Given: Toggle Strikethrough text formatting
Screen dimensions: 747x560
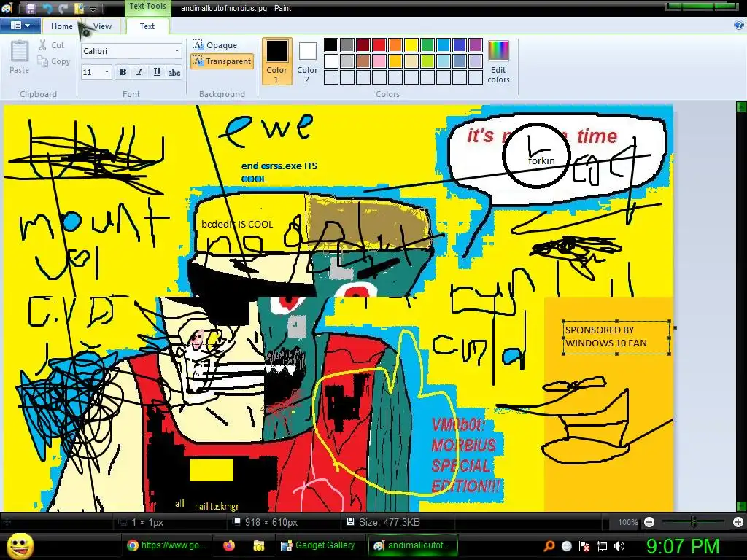Looking at the screenshot, I should (174, 72).
